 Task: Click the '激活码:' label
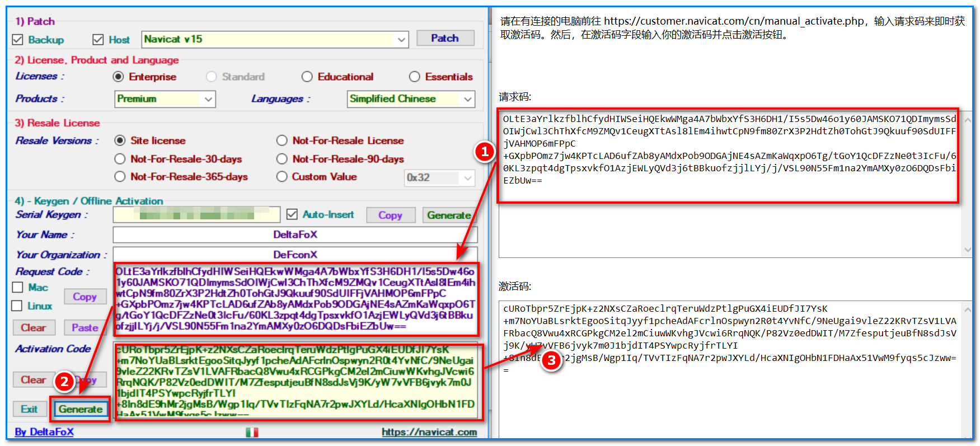tap(515, 287)
